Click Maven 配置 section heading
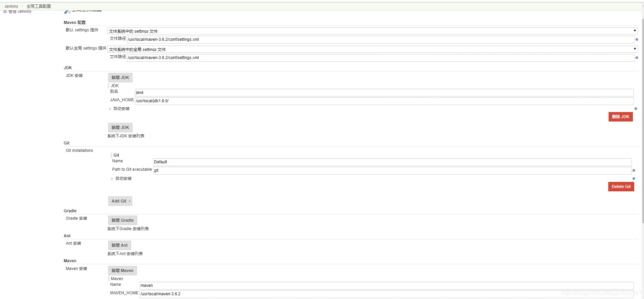This screenshot has height=299, width=644. (x=75, y=23)
